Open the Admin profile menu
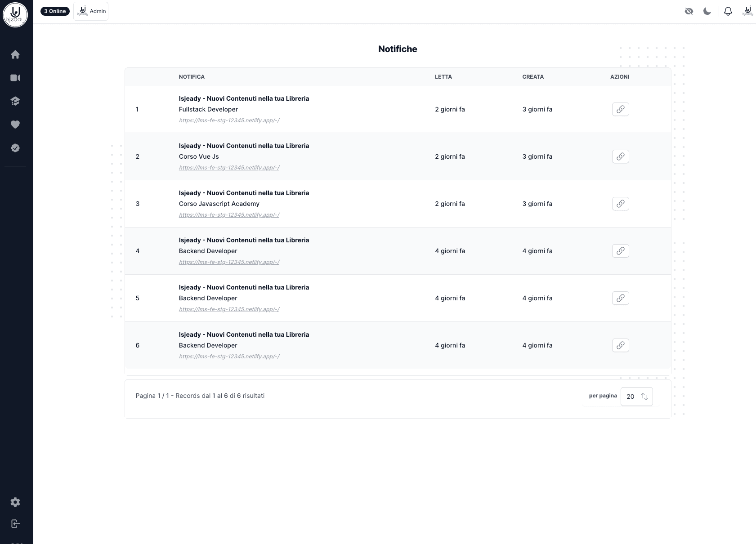 (91, 11)
